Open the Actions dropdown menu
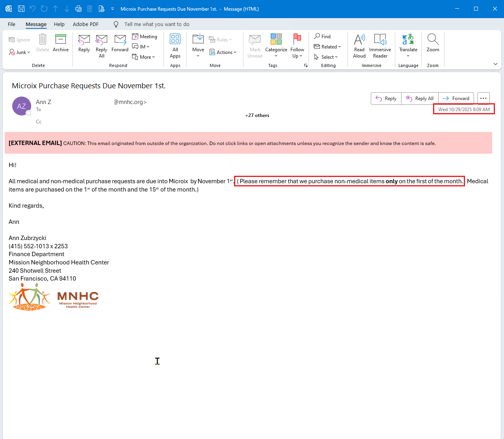Screen dimensions: 504x439 tap(223, 52)
